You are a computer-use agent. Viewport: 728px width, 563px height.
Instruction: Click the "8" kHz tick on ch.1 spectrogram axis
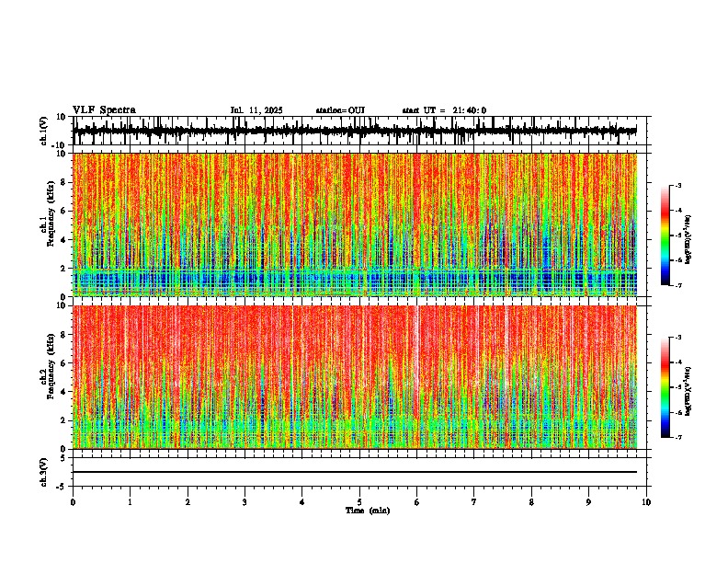pos(65,182)
